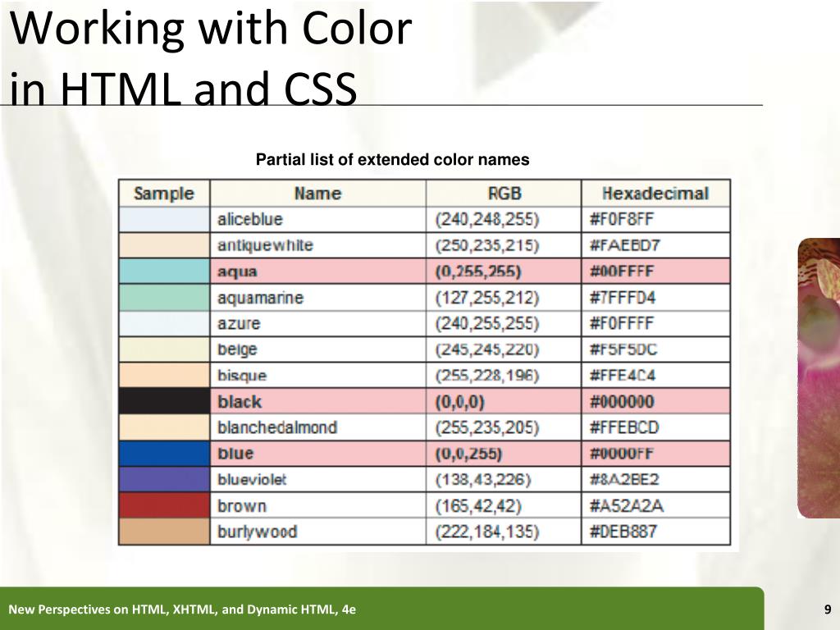
Task: Click RGB value (0,0,0)
Action: (x=459, y=402)
